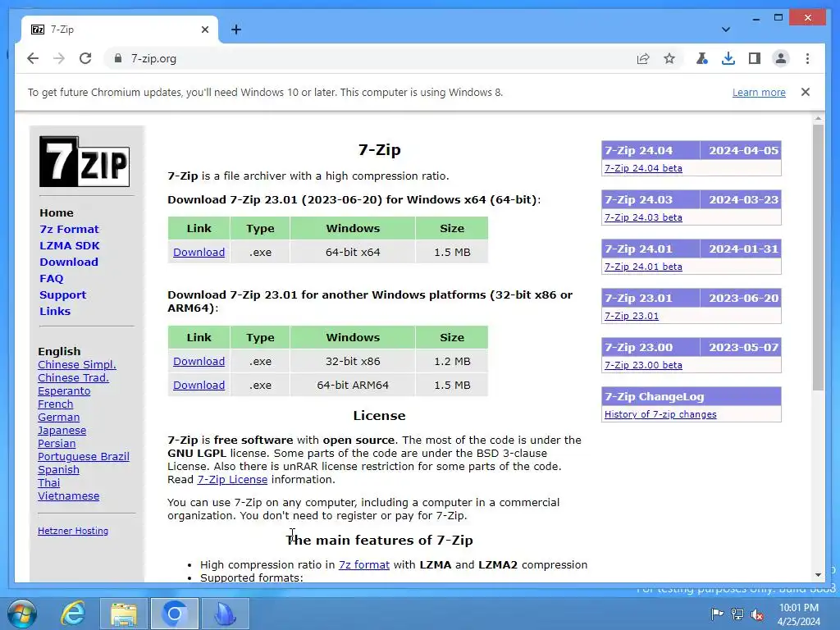Open the three-dot browser menu
The height and width of the screenshot is (630, 840).
point(807,58)
